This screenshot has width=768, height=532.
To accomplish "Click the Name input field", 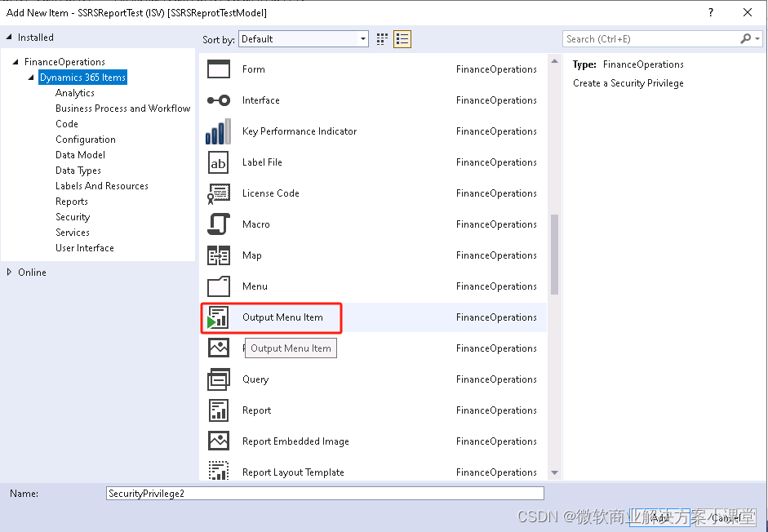I will click(x=325, y=494).
